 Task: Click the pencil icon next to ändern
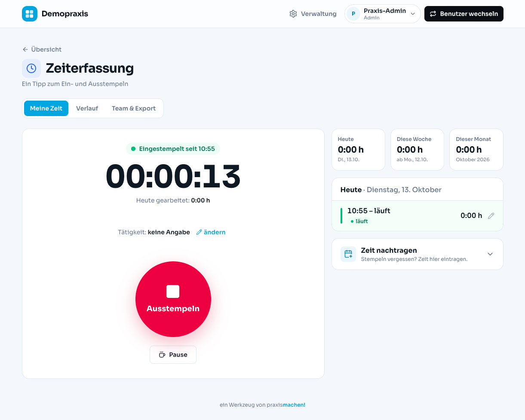click(x=199, y=232)
